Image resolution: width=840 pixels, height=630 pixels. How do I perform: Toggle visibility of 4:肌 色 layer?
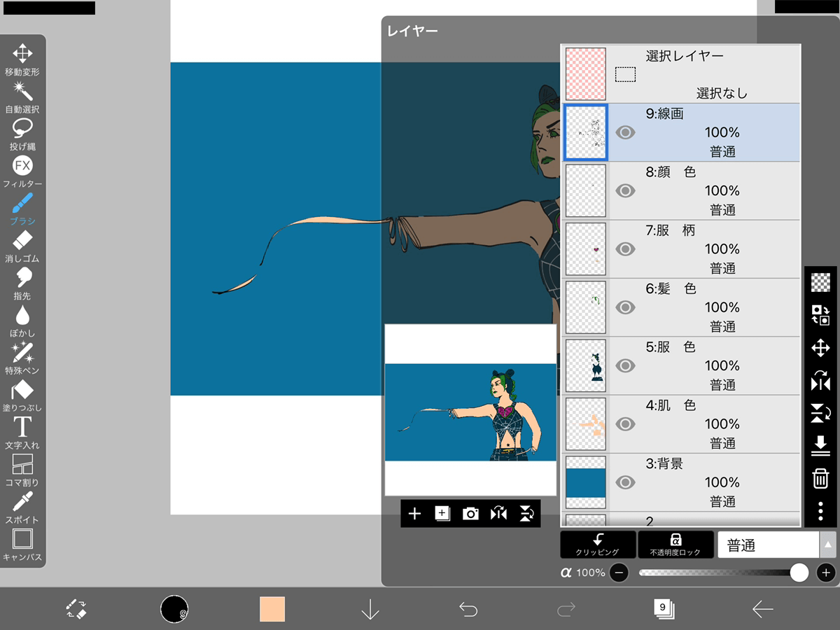pyautogui.click(x=625, y=424)
